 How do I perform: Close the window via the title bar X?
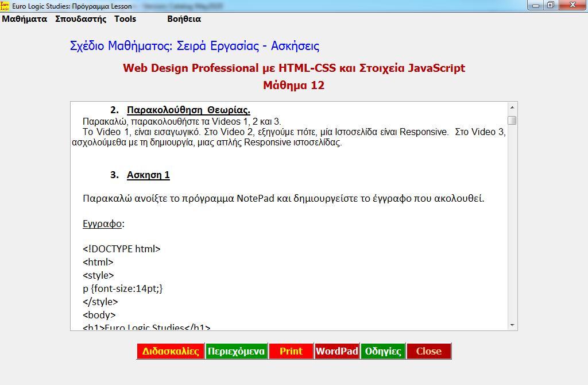(x=573, y=5)
